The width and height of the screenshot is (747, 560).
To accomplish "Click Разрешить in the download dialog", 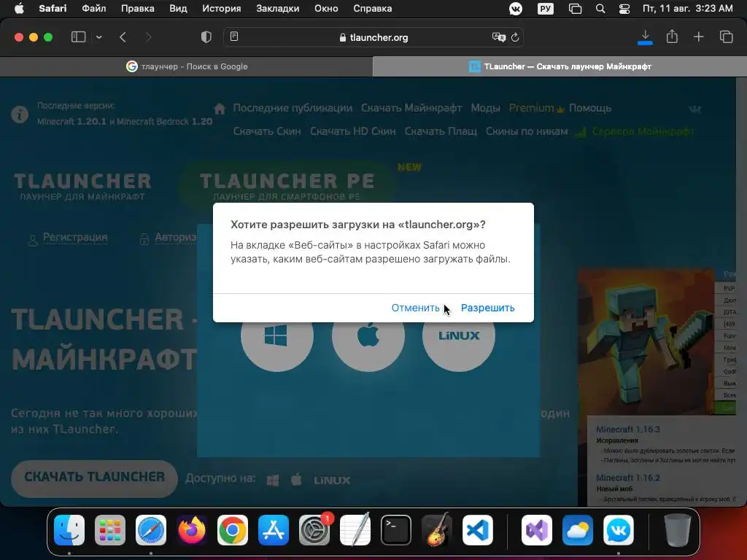I will point(487,308).
